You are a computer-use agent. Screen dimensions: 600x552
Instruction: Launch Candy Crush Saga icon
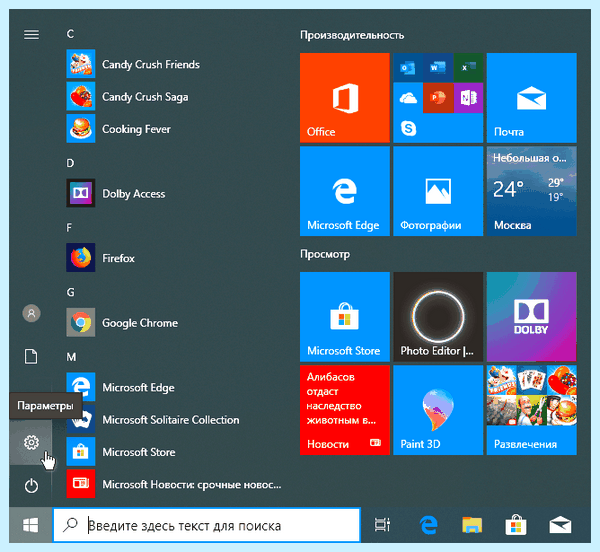[81, 96]
